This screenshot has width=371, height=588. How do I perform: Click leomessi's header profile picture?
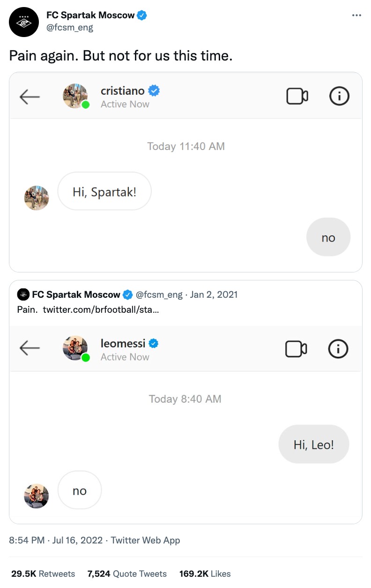[x=75, y=348]
